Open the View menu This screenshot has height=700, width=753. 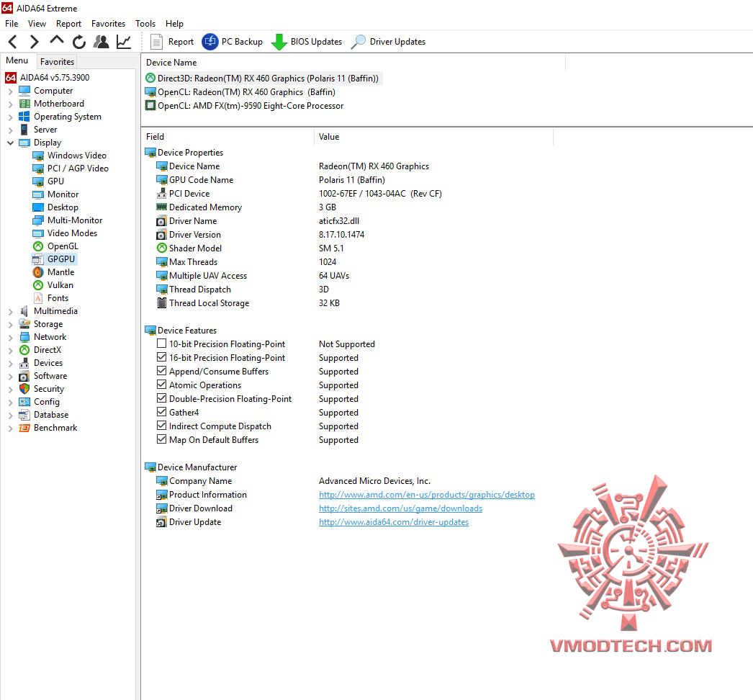click(37, 24)
